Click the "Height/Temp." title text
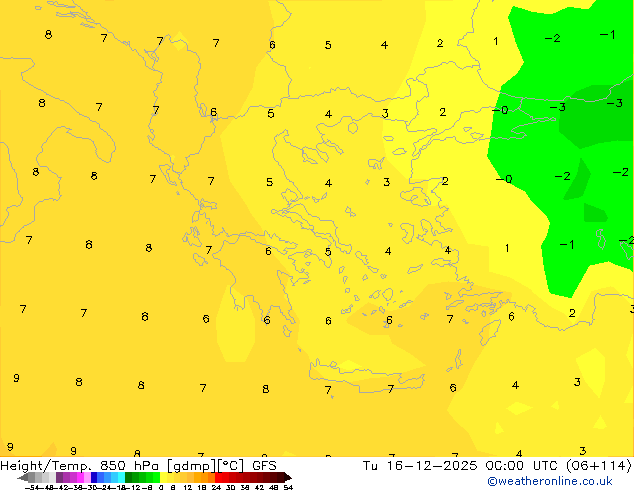The height and width of the screenshot is (490, 634). click(x=46, y=466)
